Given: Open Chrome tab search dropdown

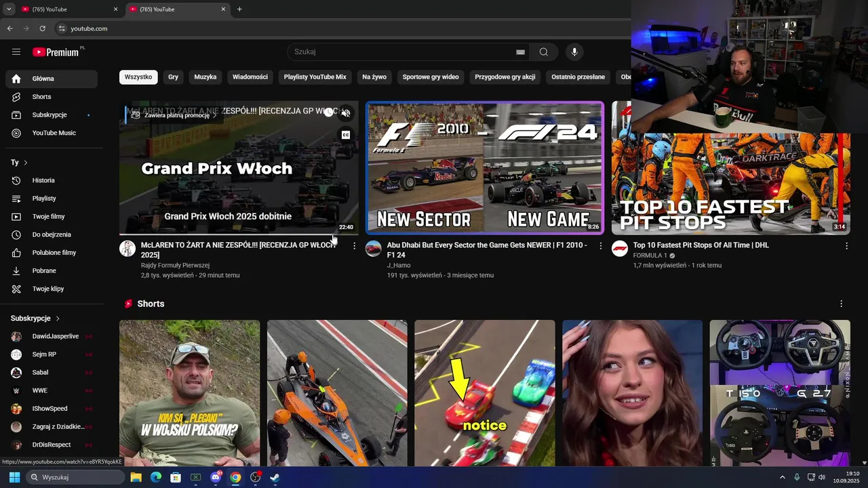Looking at the screenshot, I should (x=9, y=9).
